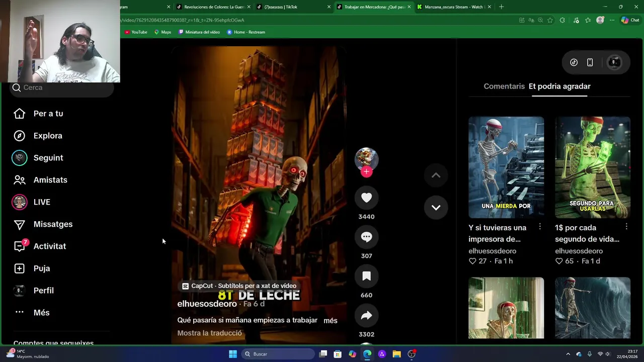This screenshot has height=362, width=644.
Task: Open skeleton on giant wave thumbnail
Action: click(x=593, y=308)
